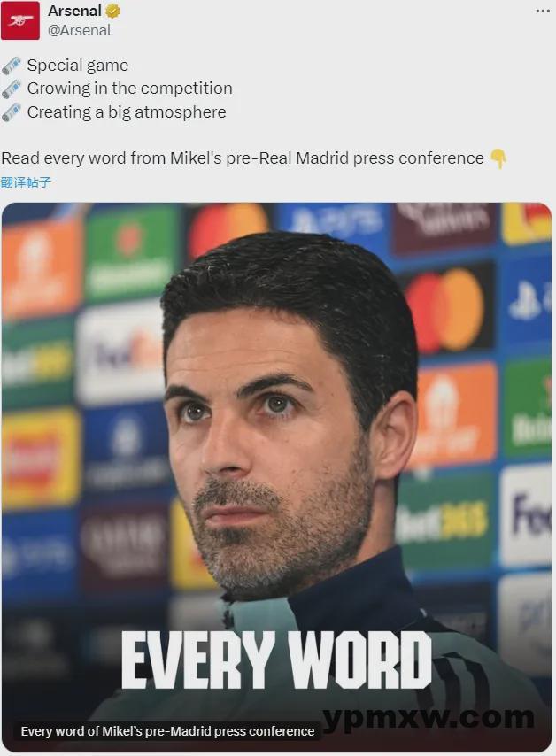The image size is (556, 756).
Task: Click the 翻译帖子 translate post link
Action: (26, 182)
